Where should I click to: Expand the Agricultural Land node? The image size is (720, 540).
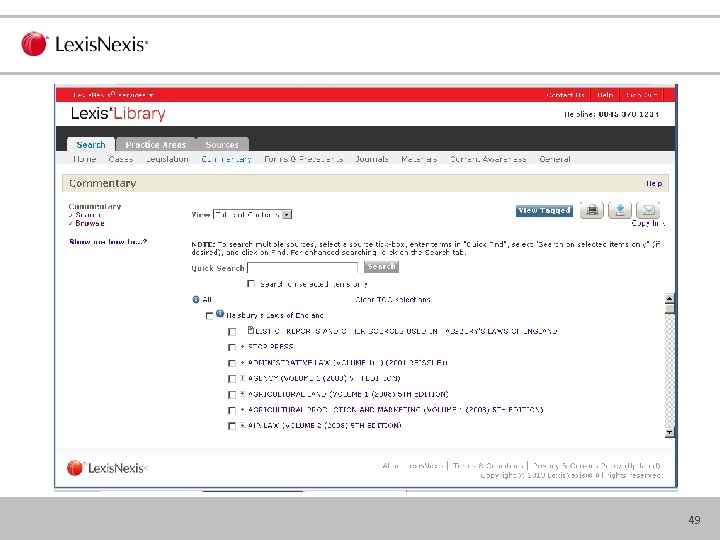click(242, 394)
